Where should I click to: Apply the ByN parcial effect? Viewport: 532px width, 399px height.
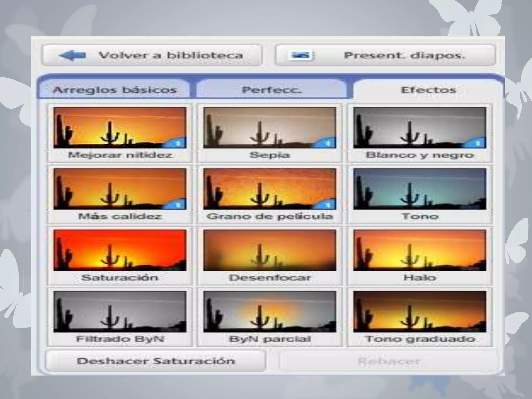(x=270, y=312)
